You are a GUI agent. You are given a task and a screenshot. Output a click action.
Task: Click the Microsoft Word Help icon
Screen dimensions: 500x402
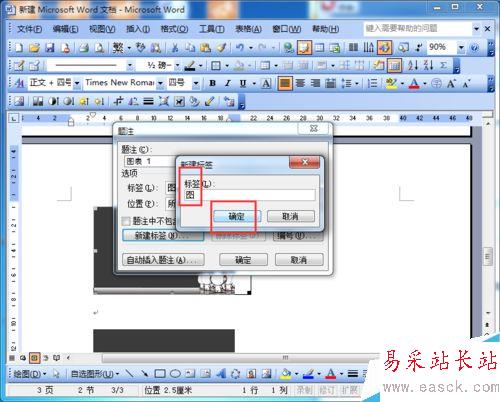(x=474, y=48)
